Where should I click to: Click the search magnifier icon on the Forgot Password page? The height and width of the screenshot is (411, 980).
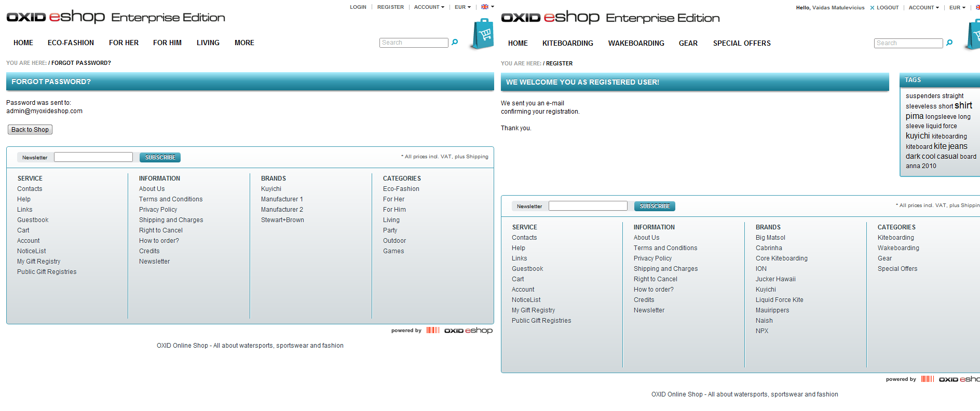pyautogui.click(x=455, y=43)
